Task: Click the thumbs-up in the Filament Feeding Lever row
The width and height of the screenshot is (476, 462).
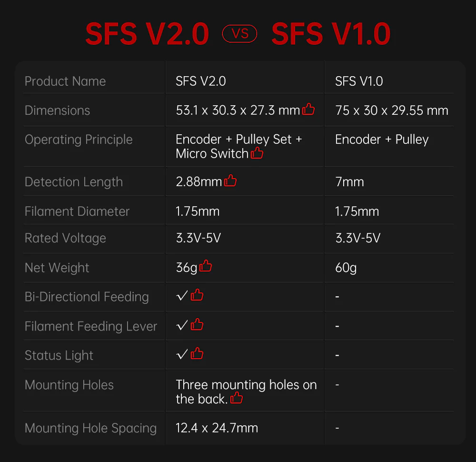Action: [x=197, y=325]
